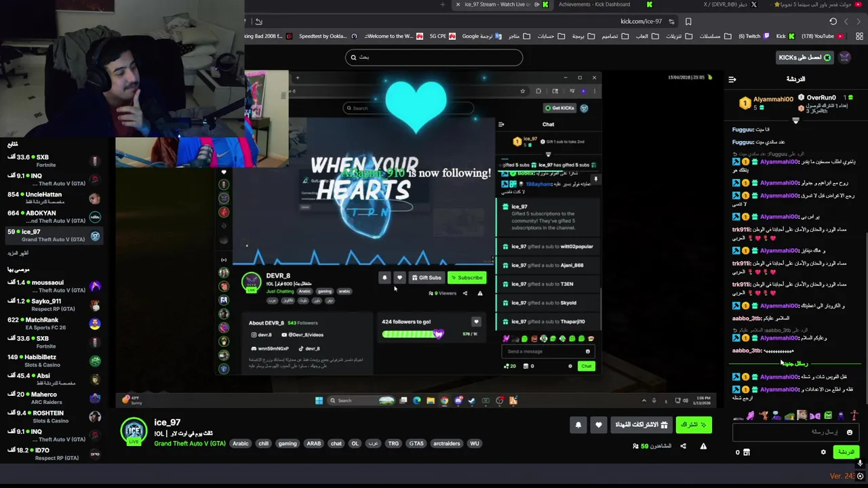868x488 pixels.
Task: Select the 'GTA5' stream tag
Action: point(416,443)
